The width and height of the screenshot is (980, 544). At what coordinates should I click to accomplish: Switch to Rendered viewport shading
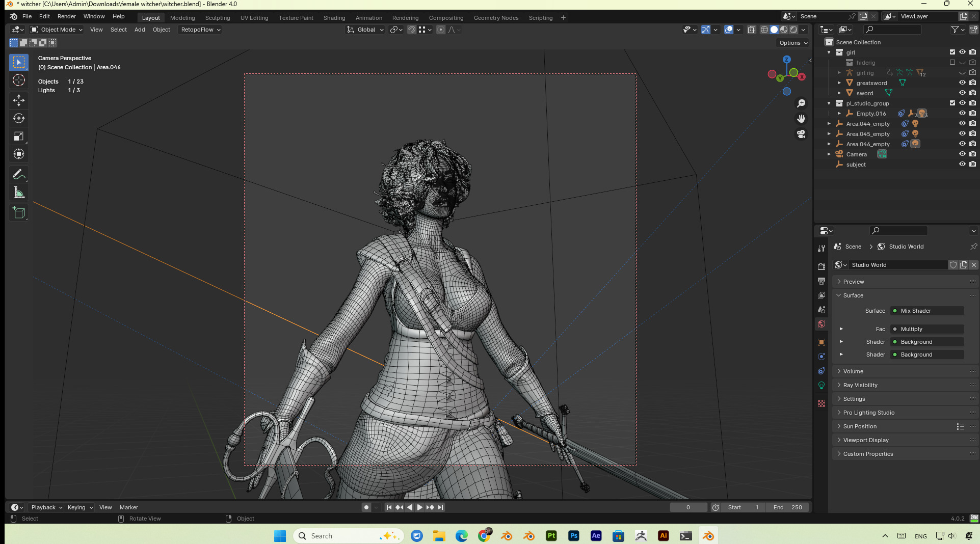point(793,30)
